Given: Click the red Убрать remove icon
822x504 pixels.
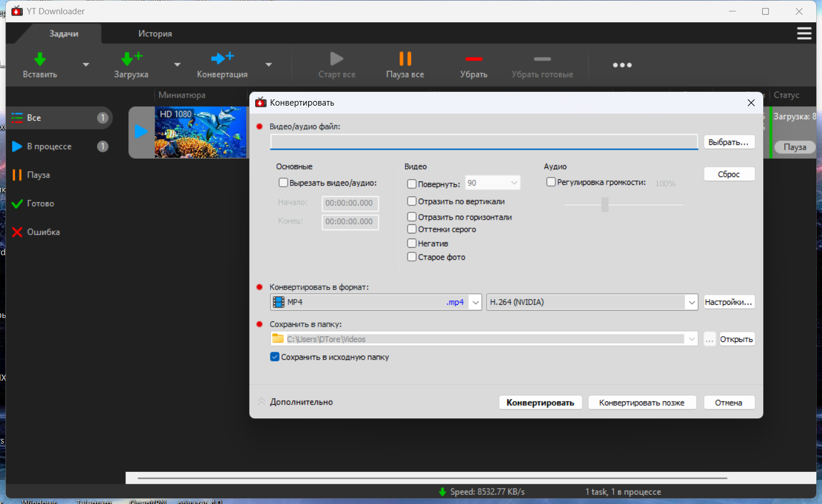Looking at the screenshot, I should point(473,59).
